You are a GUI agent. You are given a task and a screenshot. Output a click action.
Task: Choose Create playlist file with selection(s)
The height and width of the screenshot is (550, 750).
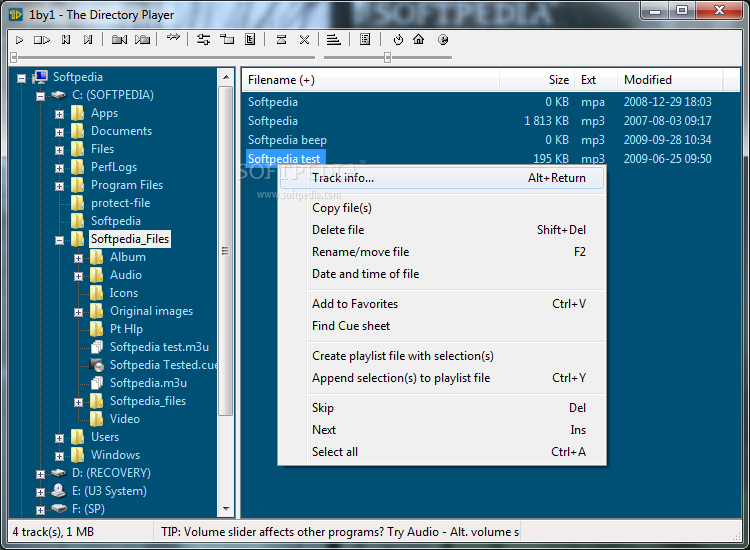[x=442, y=356]
